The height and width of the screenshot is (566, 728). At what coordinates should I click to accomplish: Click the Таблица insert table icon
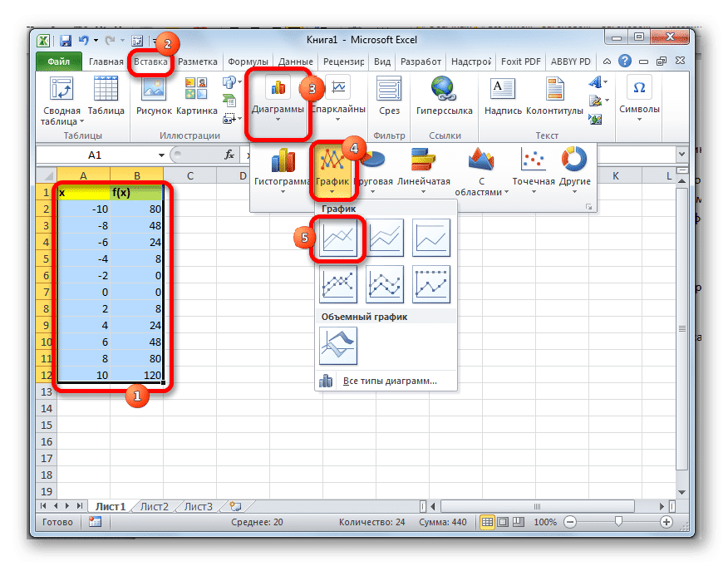pyautogui.click(x=106, y=88)
